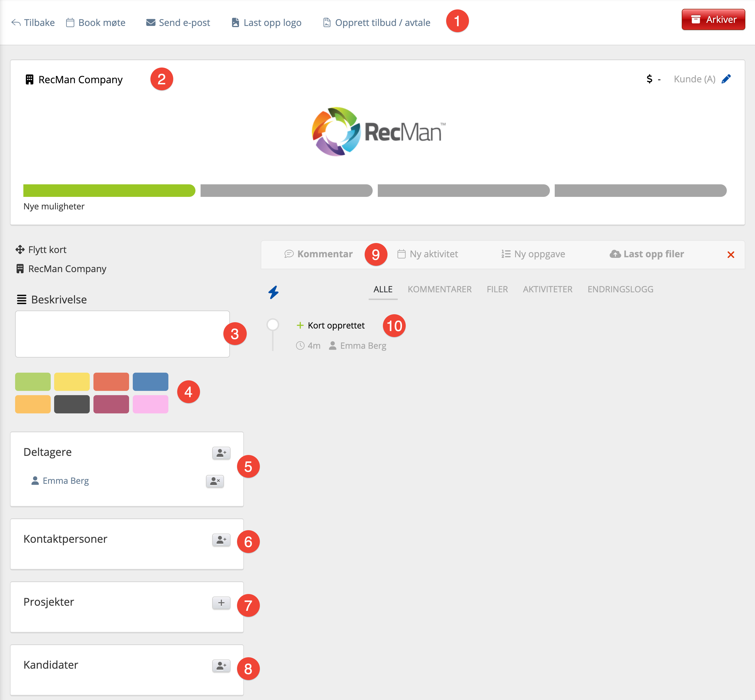Click Opprett tilbud / avtale
Viewport: 755px width, 700px height.
pyautogui.click(x=377, y=23)
